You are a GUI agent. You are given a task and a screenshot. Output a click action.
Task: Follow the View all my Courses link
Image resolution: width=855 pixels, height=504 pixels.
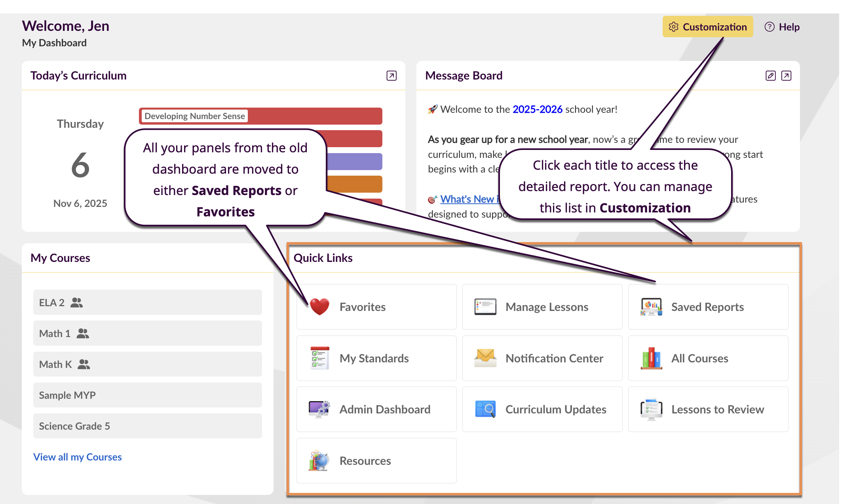78,457
